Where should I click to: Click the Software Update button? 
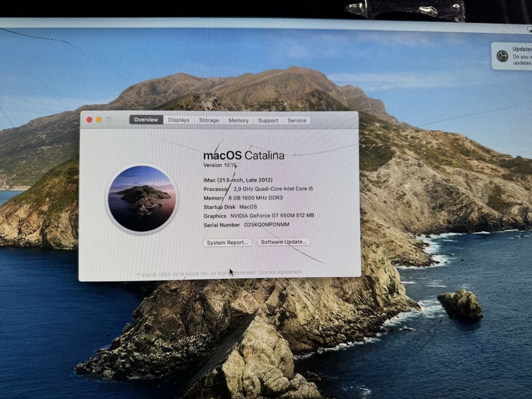[x=284, y=242]
